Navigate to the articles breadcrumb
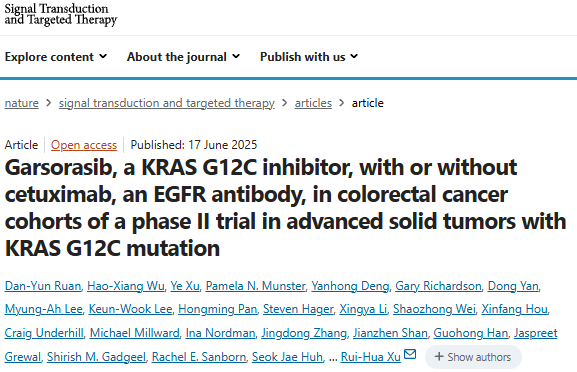 click(313, 103)
